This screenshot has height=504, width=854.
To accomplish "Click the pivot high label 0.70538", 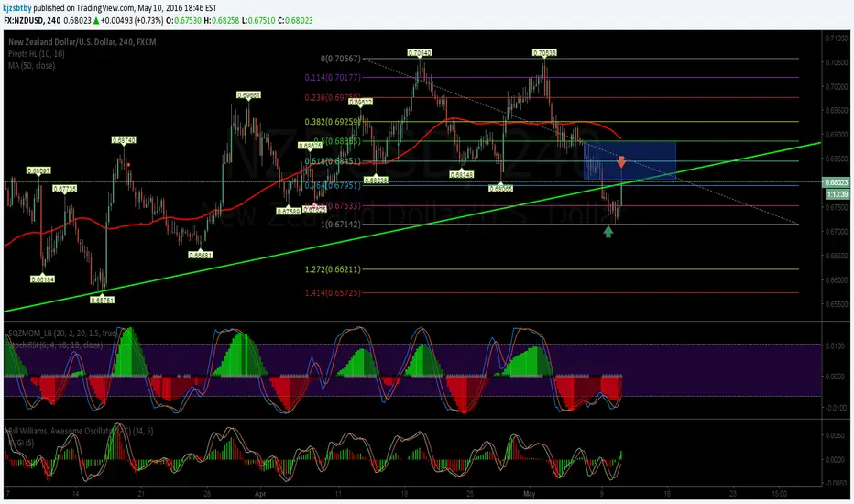I will coord(544,53).
